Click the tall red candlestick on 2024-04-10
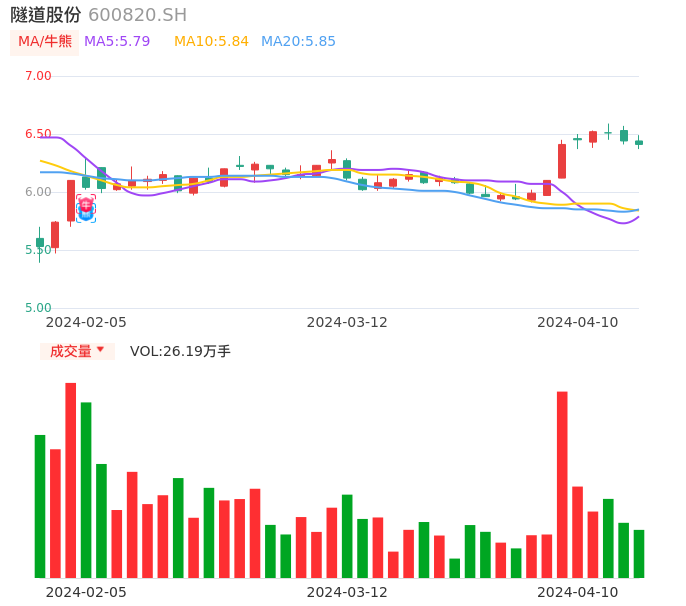Screen dimensions: 686x606 pos(562,161)
